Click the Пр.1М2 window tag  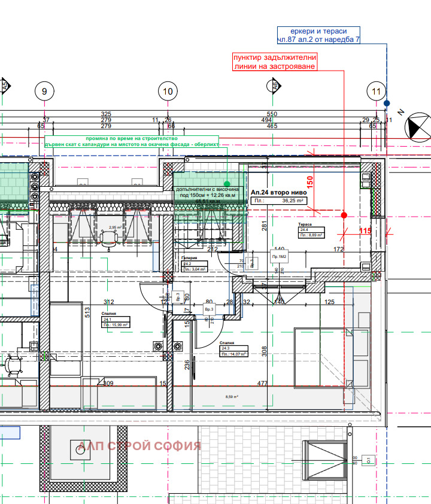(x=280, y=256)
